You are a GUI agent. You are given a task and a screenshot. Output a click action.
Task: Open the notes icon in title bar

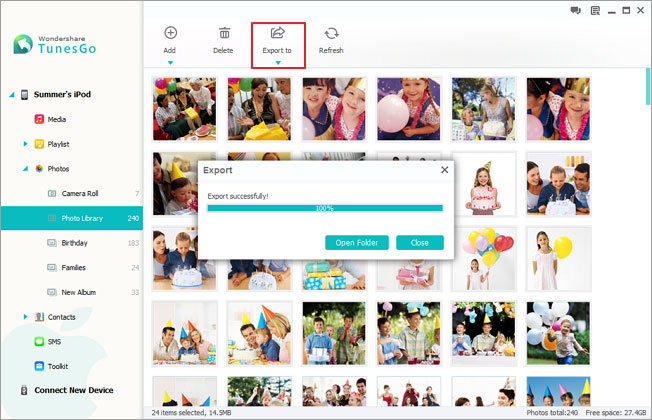(x=595, y=11)
